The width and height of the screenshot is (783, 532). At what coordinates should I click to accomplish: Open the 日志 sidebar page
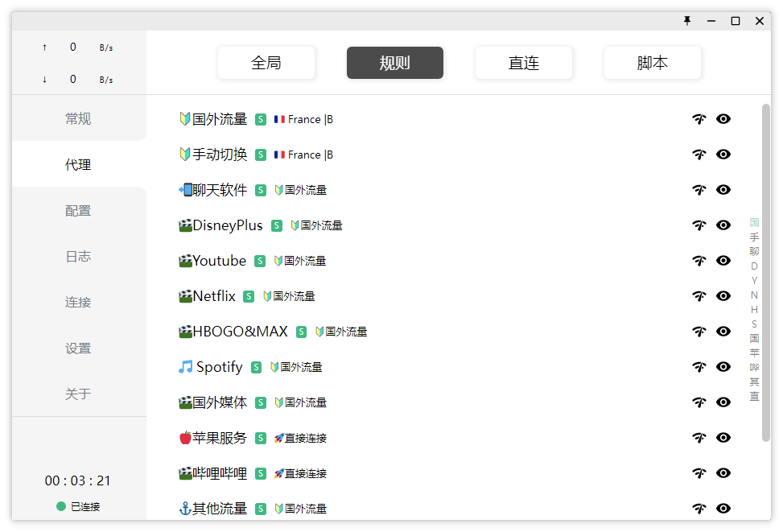(x=79, y=256)
